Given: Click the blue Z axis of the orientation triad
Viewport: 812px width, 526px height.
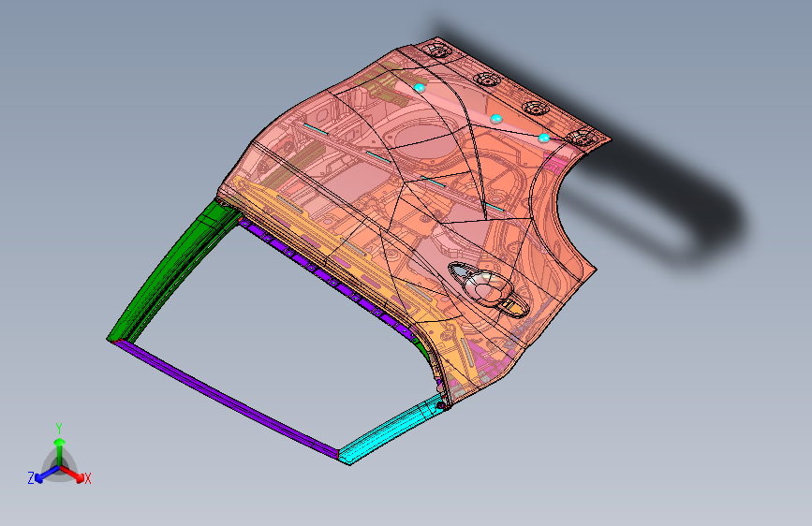Looking at the screenshot, I should [47, 474].
